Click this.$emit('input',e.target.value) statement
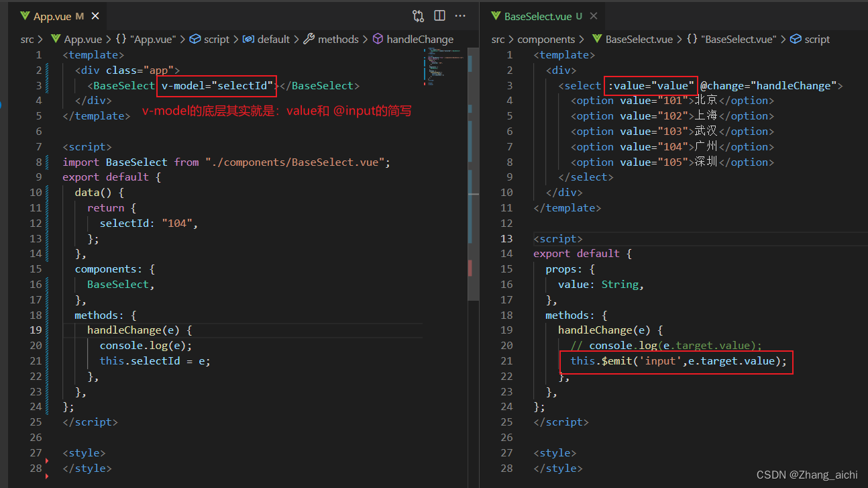 678,361
